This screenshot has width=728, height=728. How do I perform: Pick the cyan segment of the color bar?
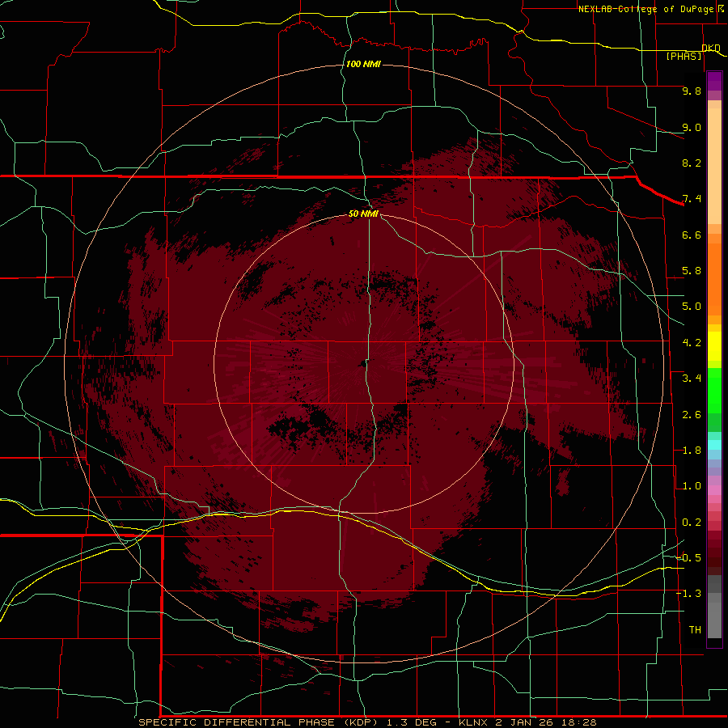714,444
